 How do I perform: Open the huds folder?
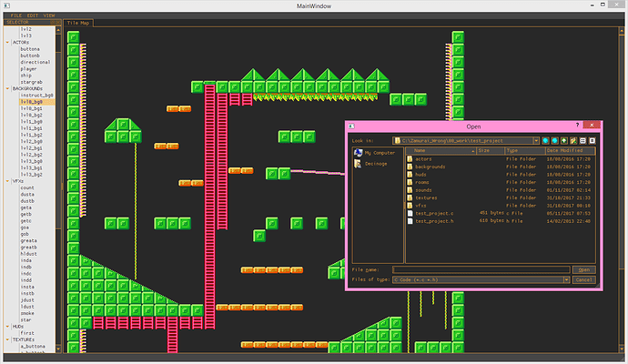[417, 175]
